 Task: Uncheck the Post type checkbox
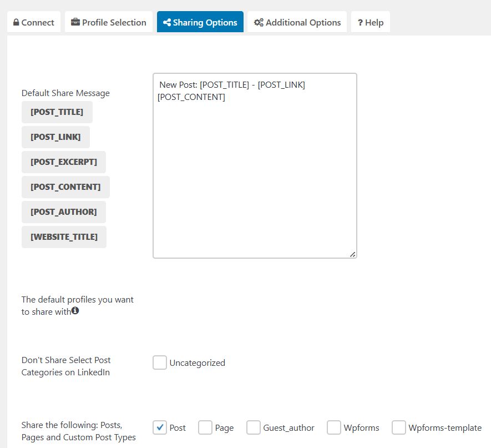click(x=160, y=427)
